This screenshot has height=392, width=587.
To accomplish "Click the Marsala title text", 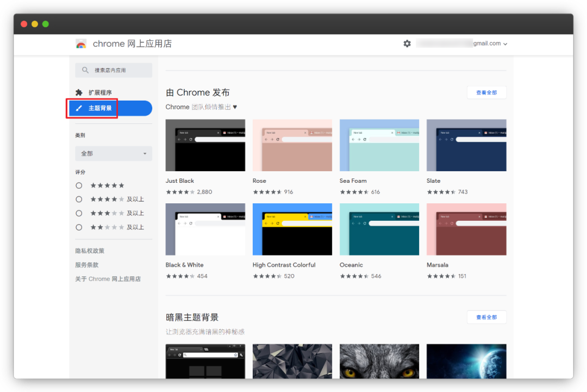I will click(x=437, y=265).
